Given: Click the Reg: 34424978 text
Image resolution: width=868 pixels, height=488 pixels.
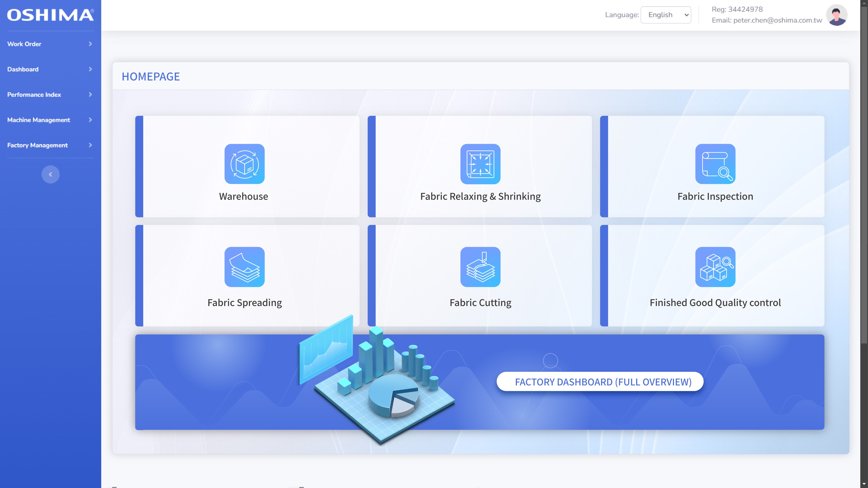Looking at the screenshot, I should tap(737, 9).
